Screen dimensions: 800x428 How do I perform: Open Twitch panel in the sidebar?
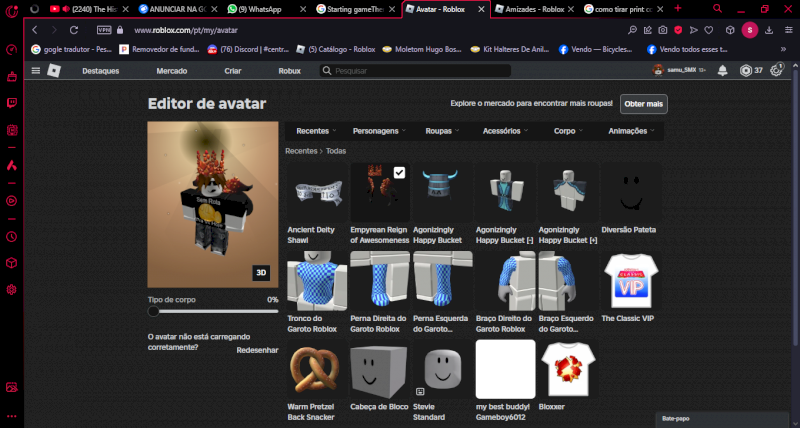coord(11,104)
